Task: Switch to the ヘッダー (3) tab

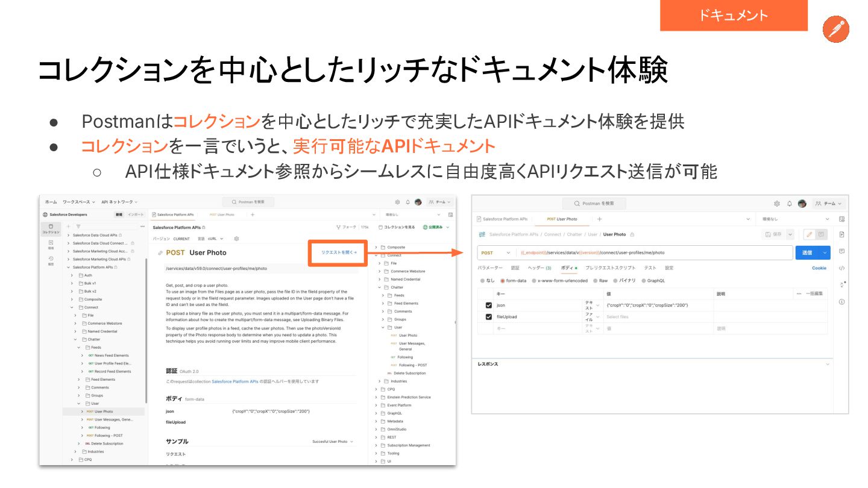Action: tap(539, 267)
